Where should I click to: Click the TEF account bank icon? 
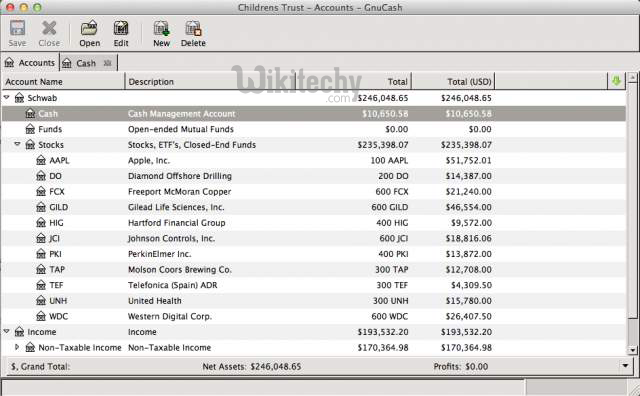click(41, 285)
